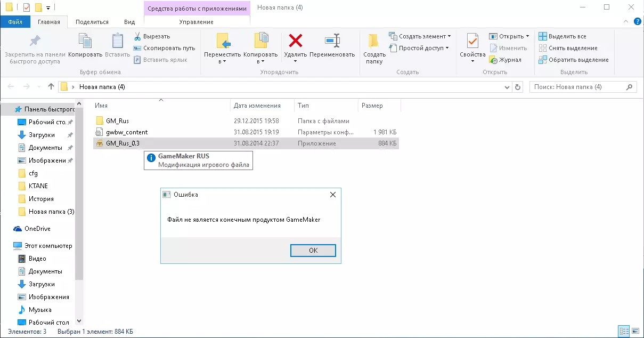Click the Изменить edit command

click(508, 48)
